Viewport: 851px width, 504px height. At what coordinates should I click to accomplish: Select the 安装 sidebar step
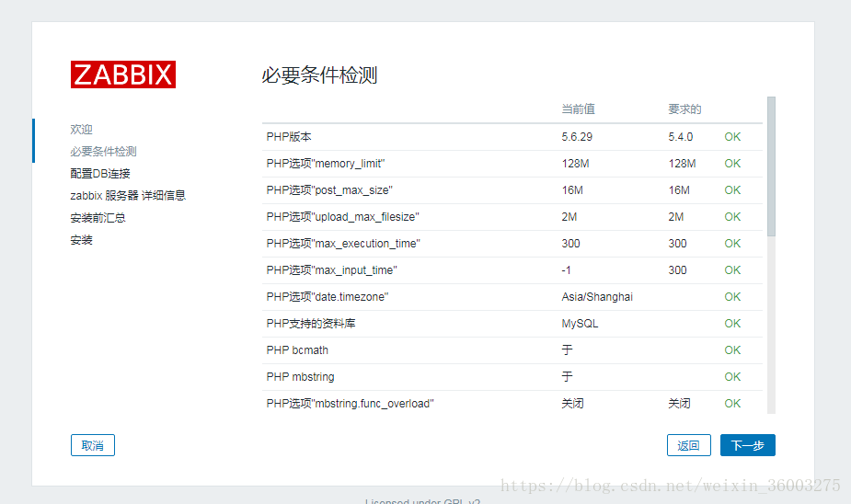[x=81, y=240]
